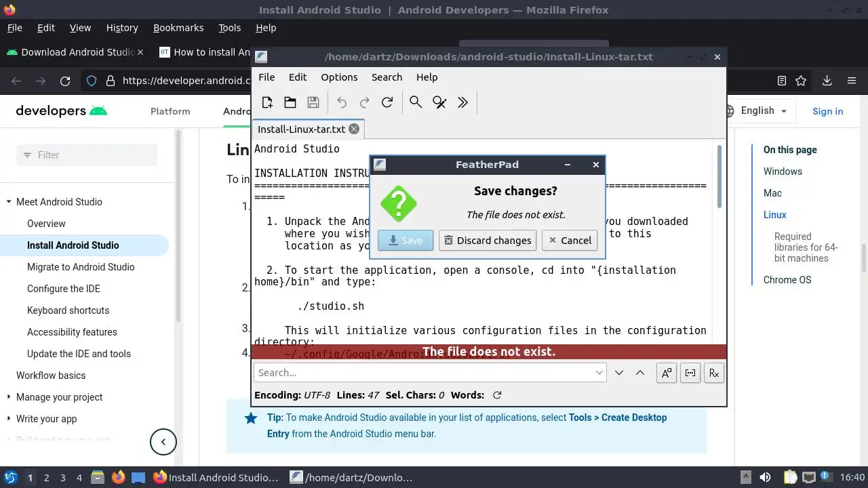The image size is (868, 488).
Task: Click into the sidebar Filter field
Action: coord(87,155)
